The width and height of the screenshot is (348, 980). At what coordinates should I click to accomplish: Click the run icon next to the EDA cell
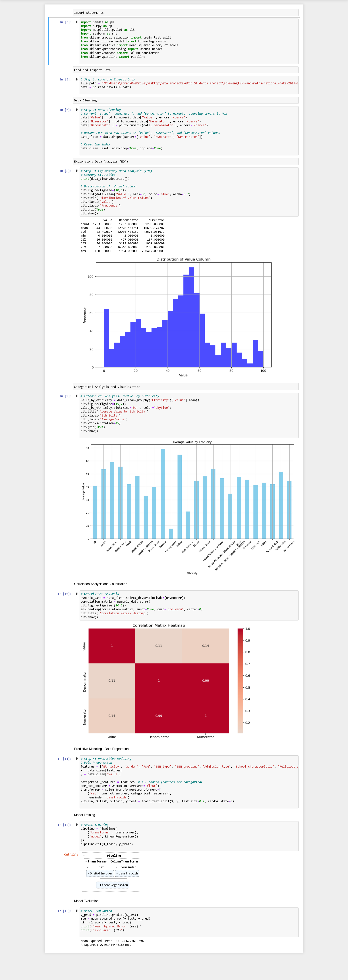point(77,171)
